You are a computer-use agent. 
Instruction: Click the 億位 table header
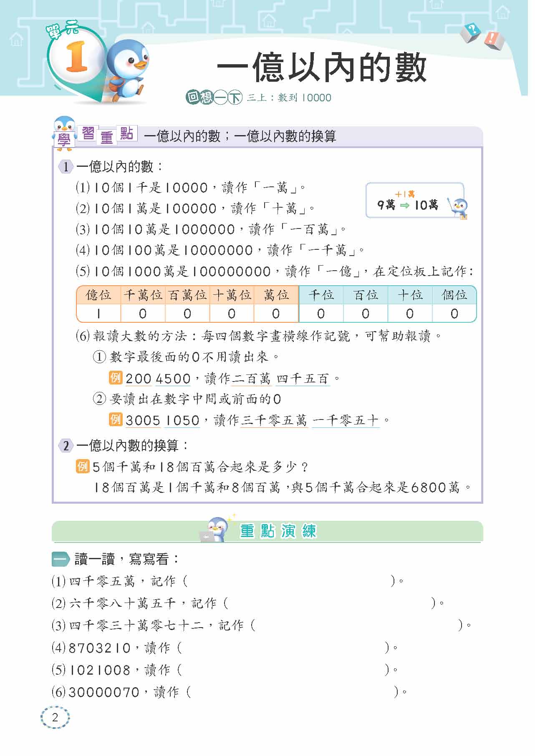(x=98, y=295)
